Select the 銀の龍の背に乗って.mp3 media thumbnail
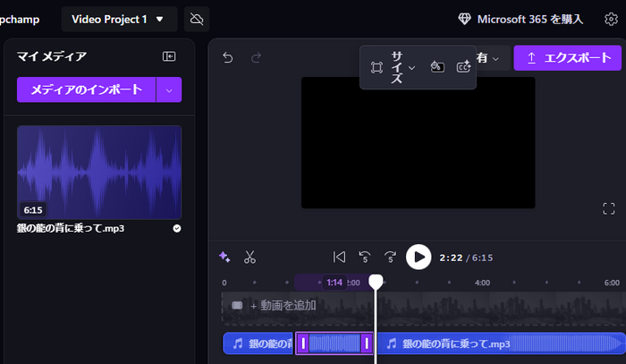This screenshot has height=364, width=626. [x=99, y=173]
